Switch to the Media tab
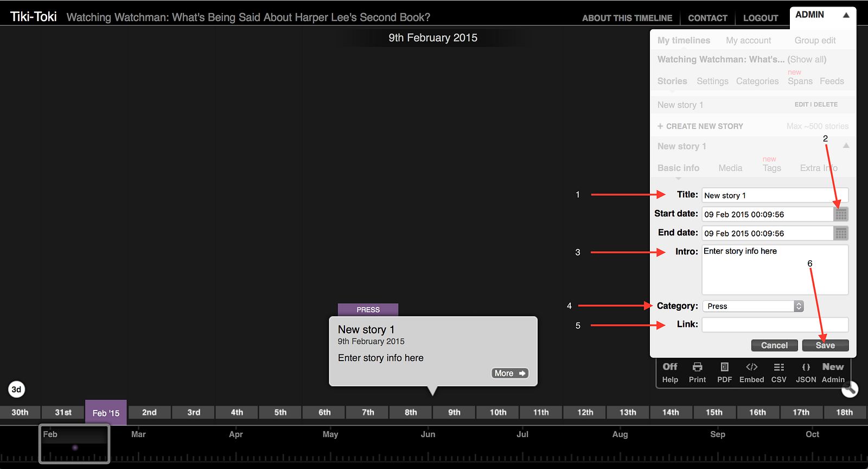Viewport: 868px width, 469px height. pyautogui.click(x=730, y=168)
